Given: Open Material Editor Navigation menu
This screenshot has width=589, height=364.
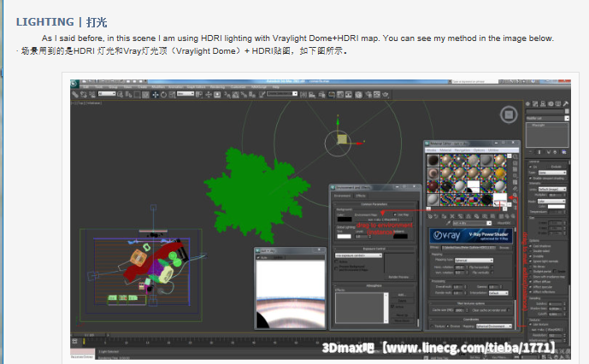Looking at the screenshot, I should pyautogui.click(x=463, y=150).
